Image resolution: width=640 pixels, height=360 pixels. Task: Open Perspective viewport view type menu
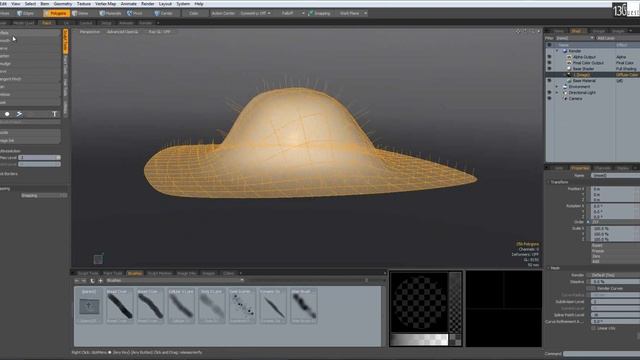pyautogui.click(x=90, y=31)
